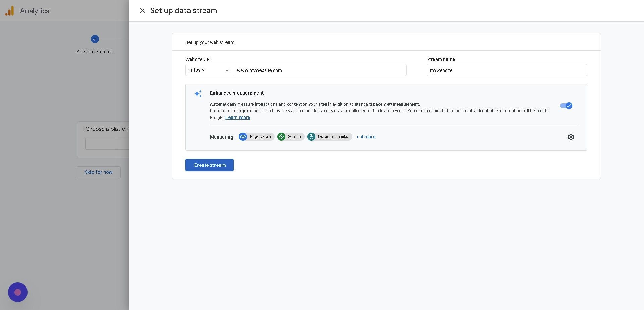Click the Outbound clicks mouse icon
Viewport: 644px width, 310px height.
pos(311,137)
